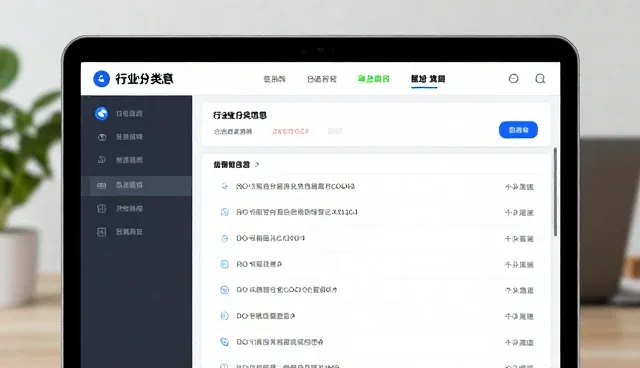This screenshot has height=368, width=640.
Task: Click the action link at the right of the second row
Action: tap(519, 213)
